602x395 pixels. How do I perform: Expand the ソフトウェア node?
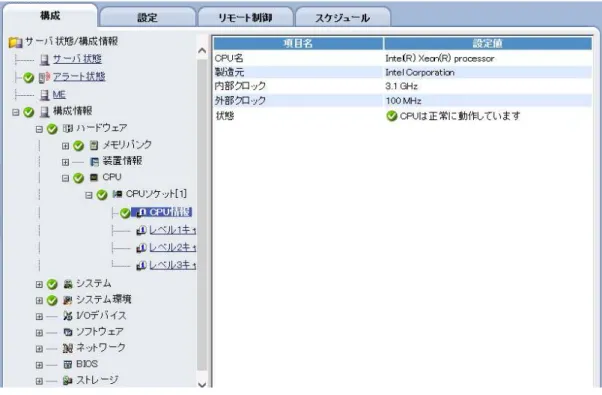click(x=39, y=333)
